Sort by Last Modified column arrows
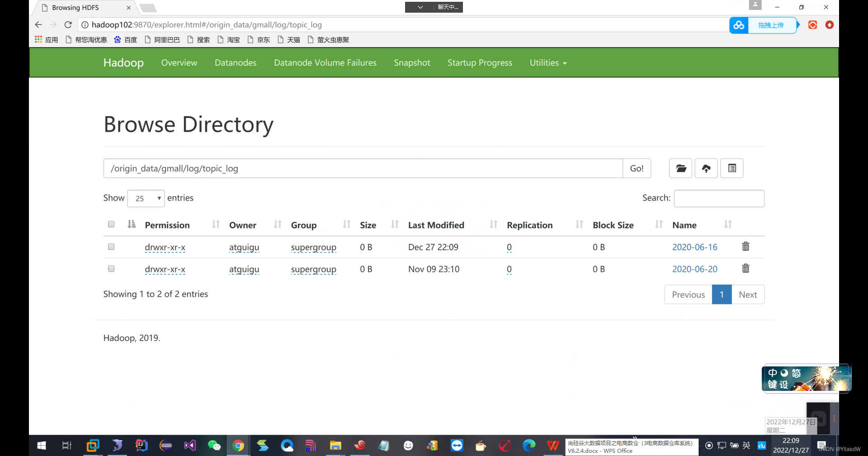This screenshot has height=456, width=868. click(494, 224)
